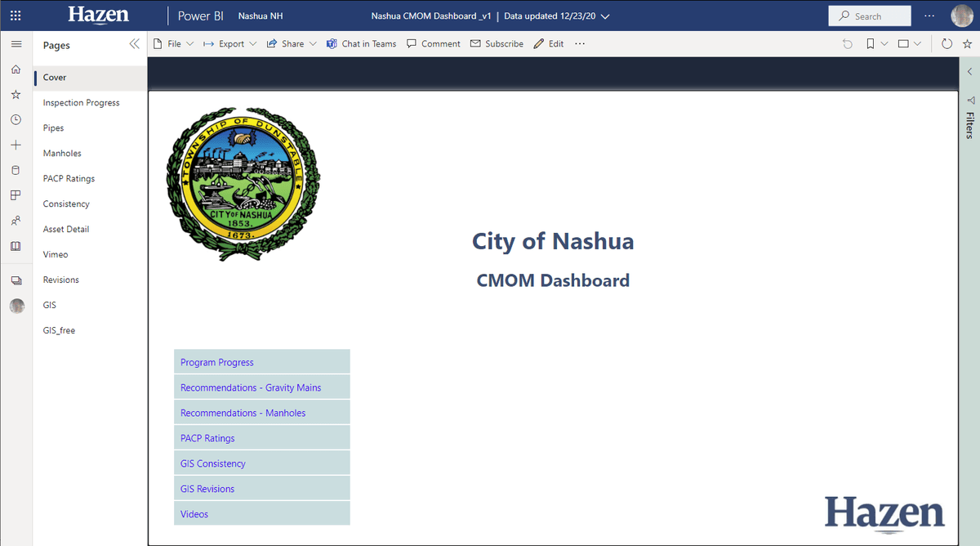This screenshot has width=980, height=546.
Task: Click Recommendations - Gravity Mains button
Action: (262, 387)
